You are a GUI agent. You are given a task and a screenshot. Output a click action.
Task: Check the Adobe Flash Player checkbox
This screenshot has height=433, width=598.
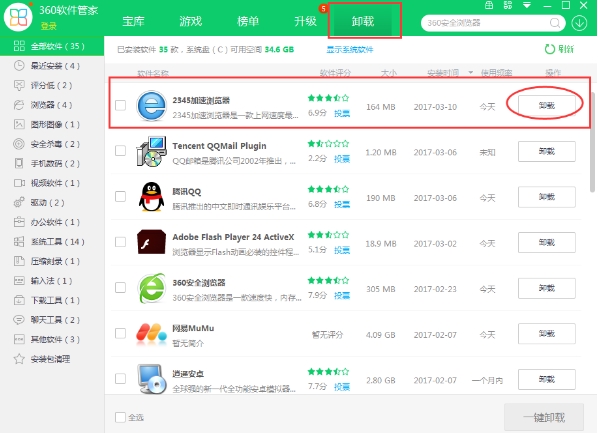pos(121,242)
